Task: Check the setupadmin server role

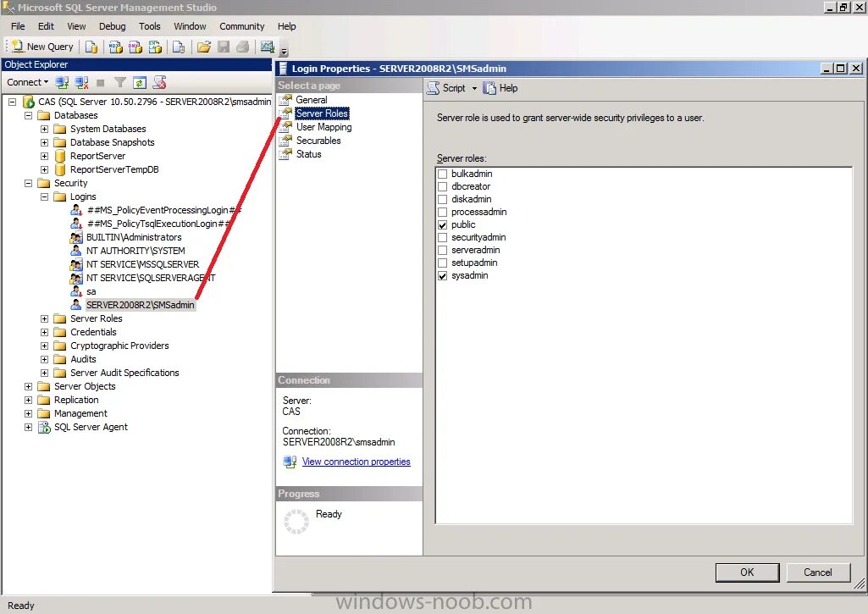Action: click(442, 263)
